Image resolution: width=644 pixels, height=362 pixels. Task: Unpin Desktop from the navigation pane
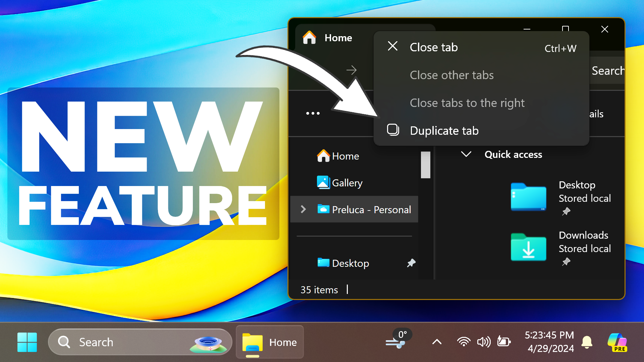click(411, 263)
